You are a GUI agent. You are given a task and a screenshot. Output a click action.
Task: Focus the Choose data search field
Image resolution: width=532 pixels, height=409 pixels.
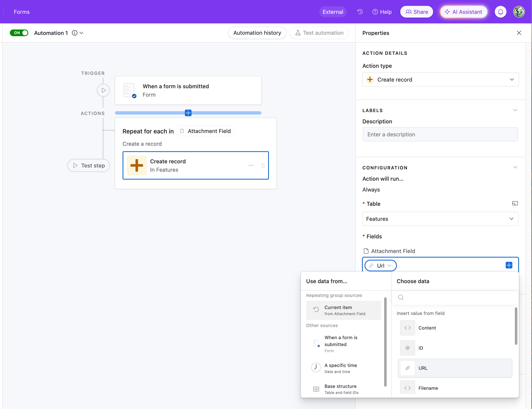[x=455, y=297]
